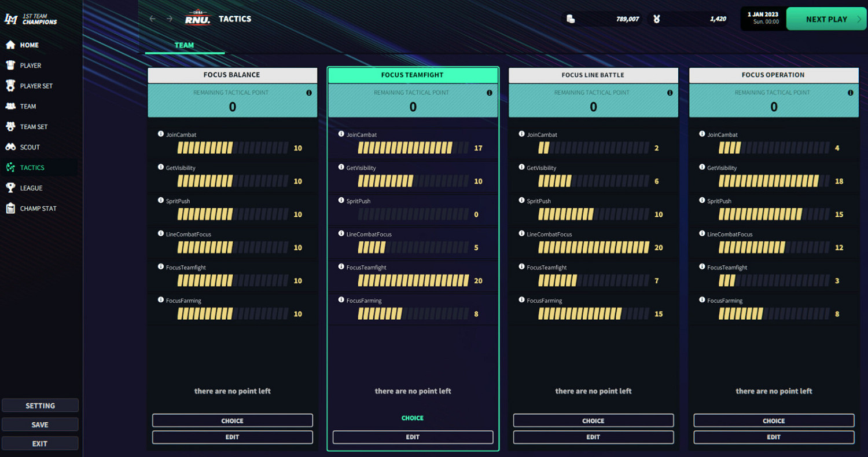Click the FocusTeamfight bar in Focus Teamfight

(x=413, y=281)
